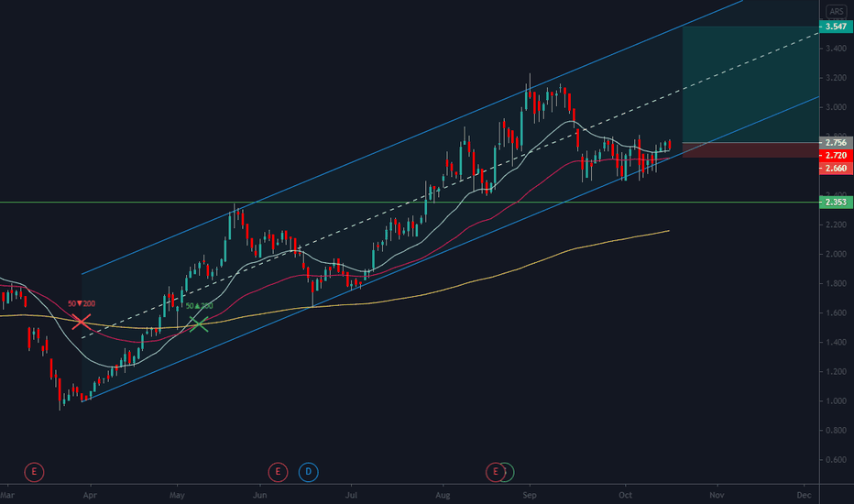This screenshot has height=504, width=854.
Task: Click the 2.000 price axis tick
Action: click(x=836, y=254)
